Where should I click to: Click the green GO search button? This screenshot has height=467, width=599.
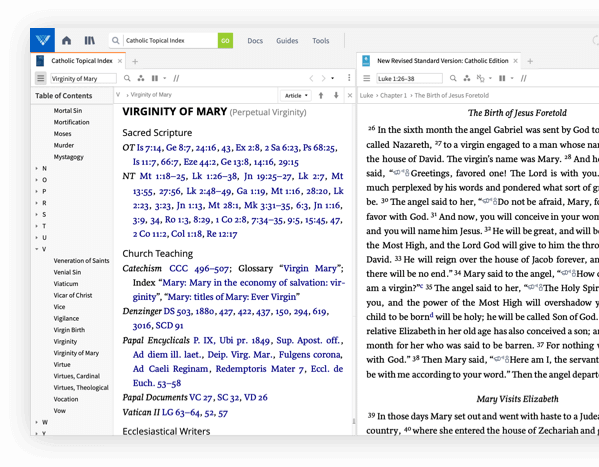pyautogui.click(x=225, y=41)
